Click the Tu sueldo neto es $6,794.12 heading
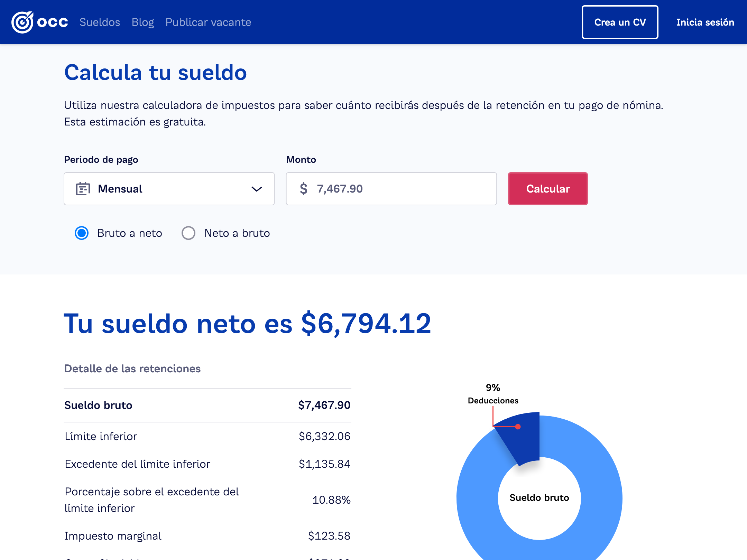The image size is (747, 560). pyautogui.click(x=248, y=324)
